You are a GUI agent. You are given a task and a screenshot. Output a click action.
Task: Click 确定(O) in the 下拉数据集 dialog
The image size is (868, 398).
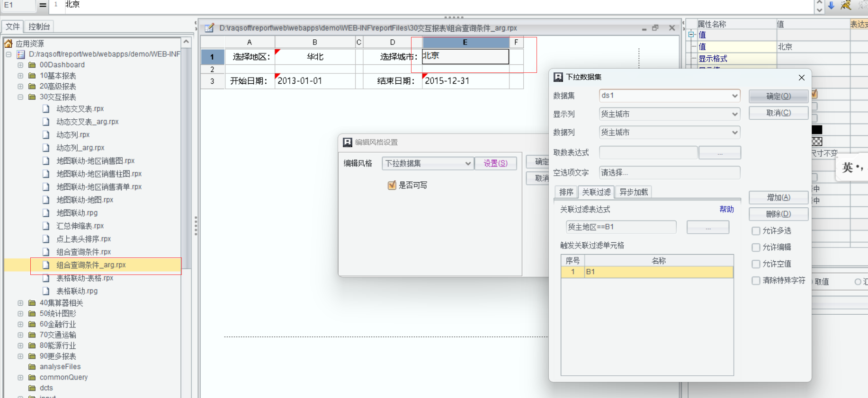point(779,96)
